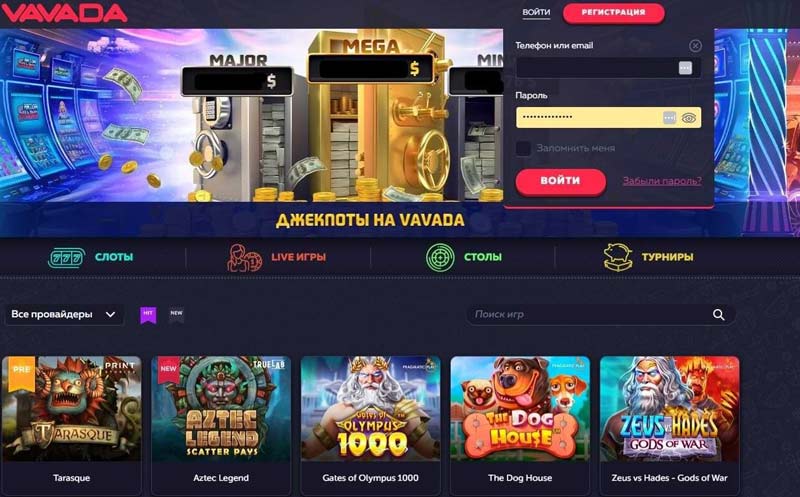Clear the phone or email field with the X icon
The height and width of the screenshot is (497, 800).
point(695,46)
